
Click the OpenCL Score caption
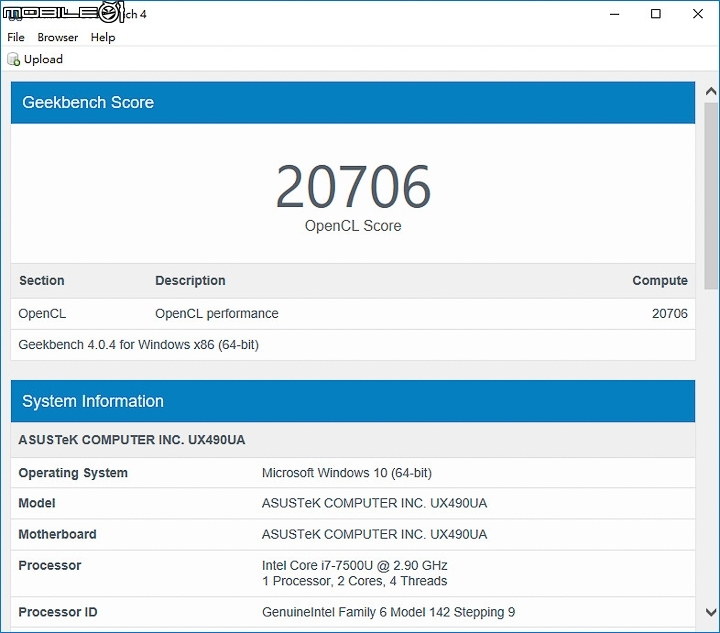pyautogui.click(x=353, y=226)
